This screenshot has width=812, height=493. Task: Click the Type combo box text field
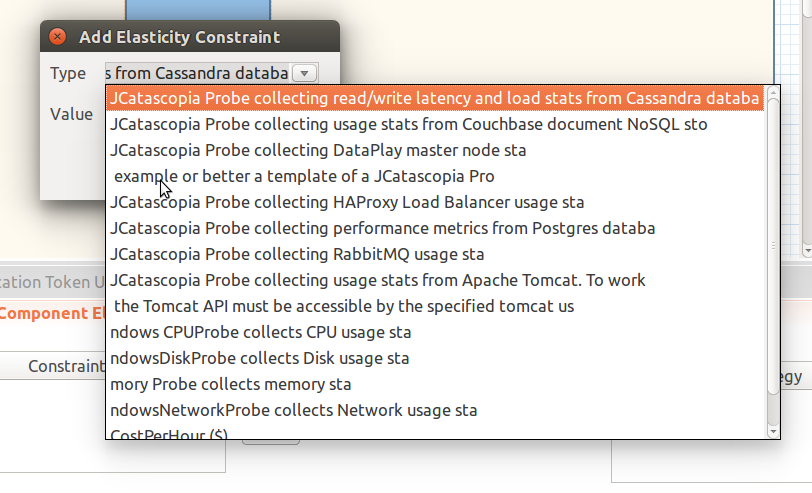tap(197, 73)
